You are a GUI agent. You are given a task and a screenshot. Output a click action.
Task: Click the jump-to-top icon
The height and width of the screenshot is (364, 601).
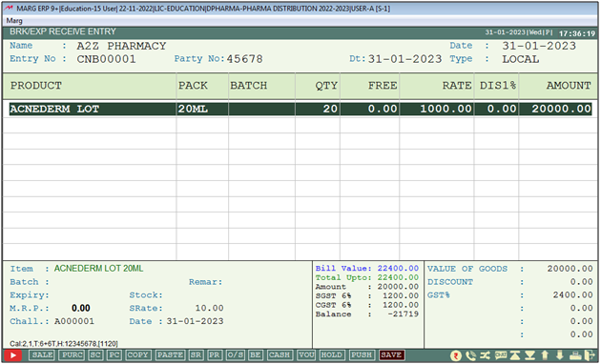[515, 355]
